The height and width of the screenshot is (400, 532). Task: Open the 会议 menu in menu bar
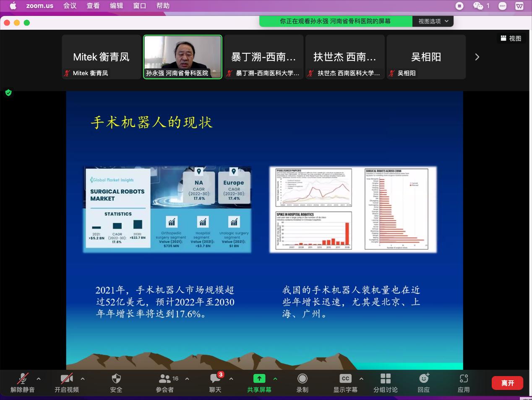click(70, 6)
